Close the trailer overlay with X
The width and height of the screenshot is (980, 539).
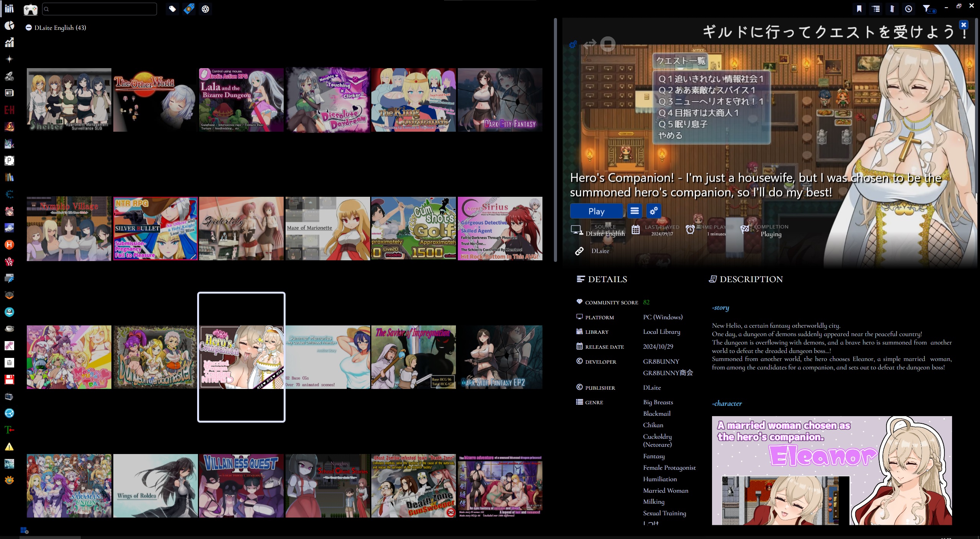pyautogui.click(x=964, y=25)
